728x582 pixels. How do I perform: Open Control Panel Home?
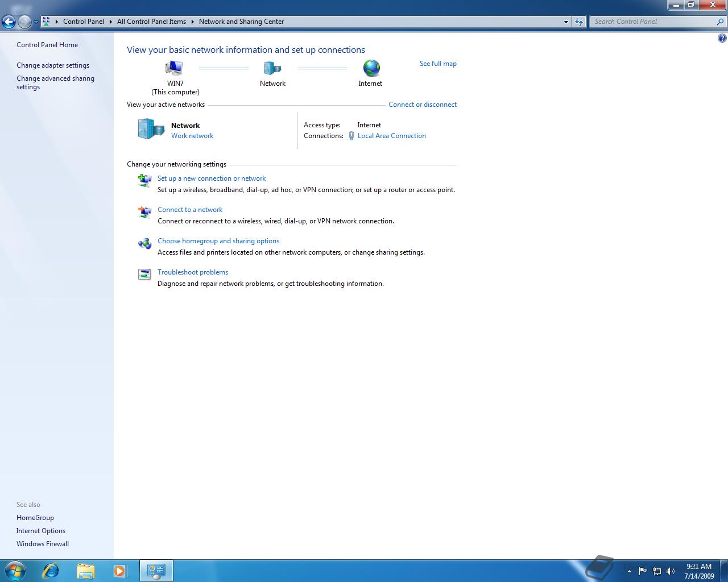[x=47, y=45]
